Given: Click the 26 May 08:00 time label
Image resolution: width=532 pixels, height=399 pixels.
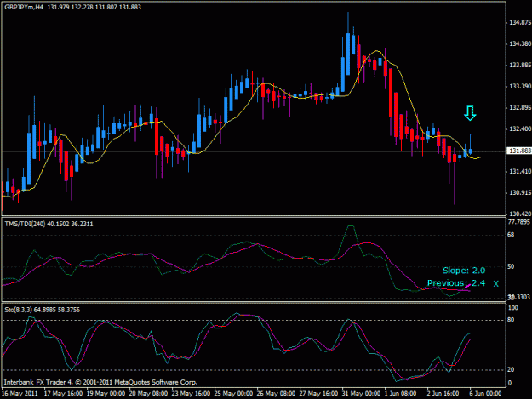Looking at the screenshot, I should (x=276, y=394).
